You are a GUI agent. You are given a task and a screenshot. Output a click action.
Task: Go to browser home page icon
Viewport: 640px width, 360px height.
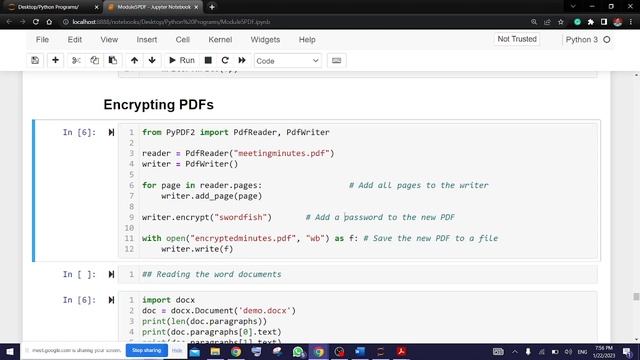click(49, 22)
